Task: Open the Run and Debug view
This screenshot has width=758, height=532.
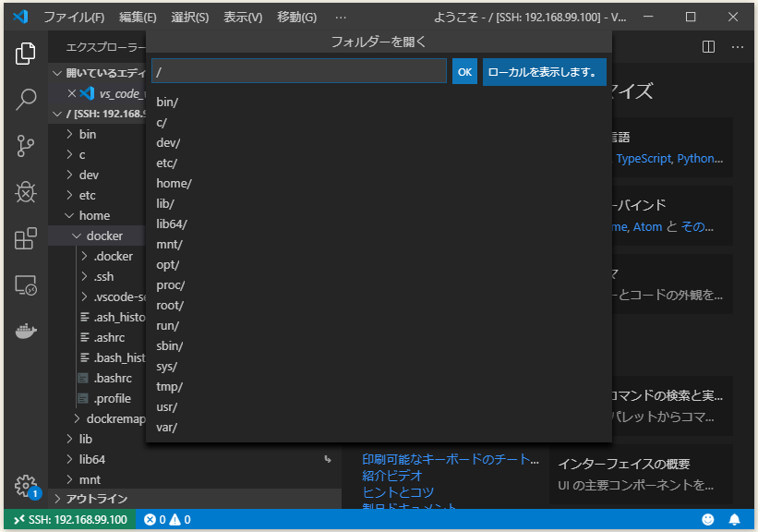Action: [x=25, y=192]
